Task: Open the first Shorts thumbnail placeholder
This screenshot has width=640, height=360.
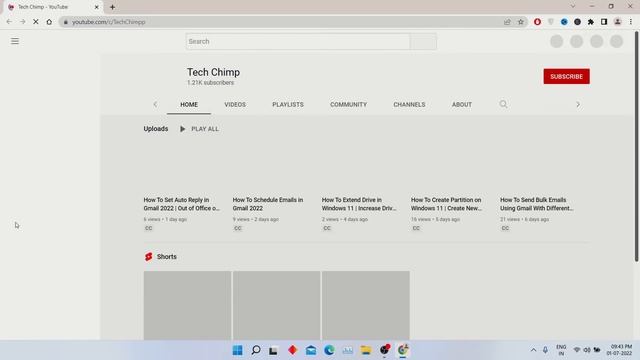Action: point(187,305)
